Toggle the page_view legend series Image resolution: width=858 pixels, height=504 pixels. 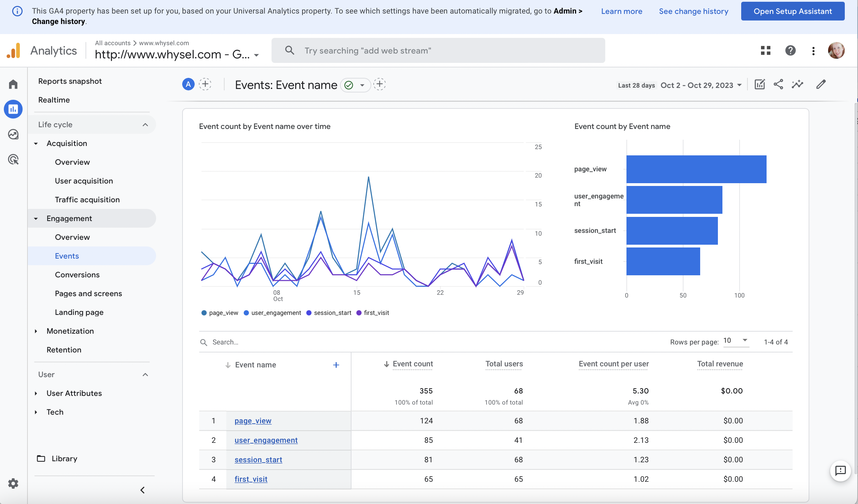pos(223,313)
